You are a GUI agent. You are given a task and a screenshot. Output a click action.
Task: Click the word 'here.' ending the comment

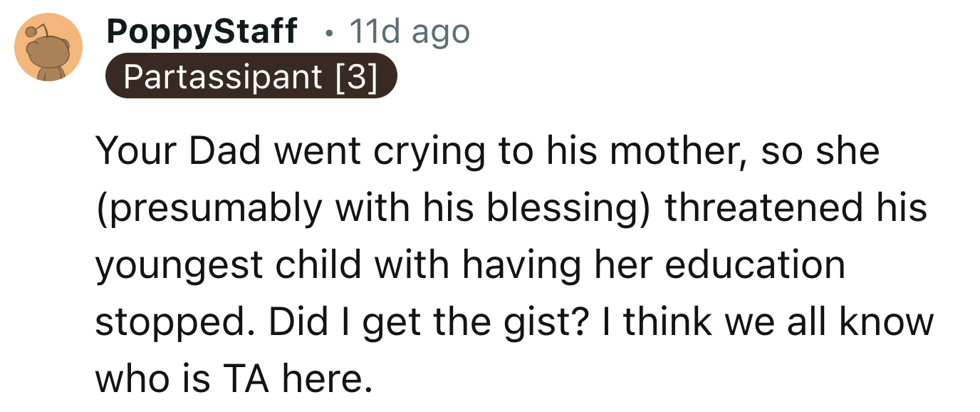click(328, 378)
